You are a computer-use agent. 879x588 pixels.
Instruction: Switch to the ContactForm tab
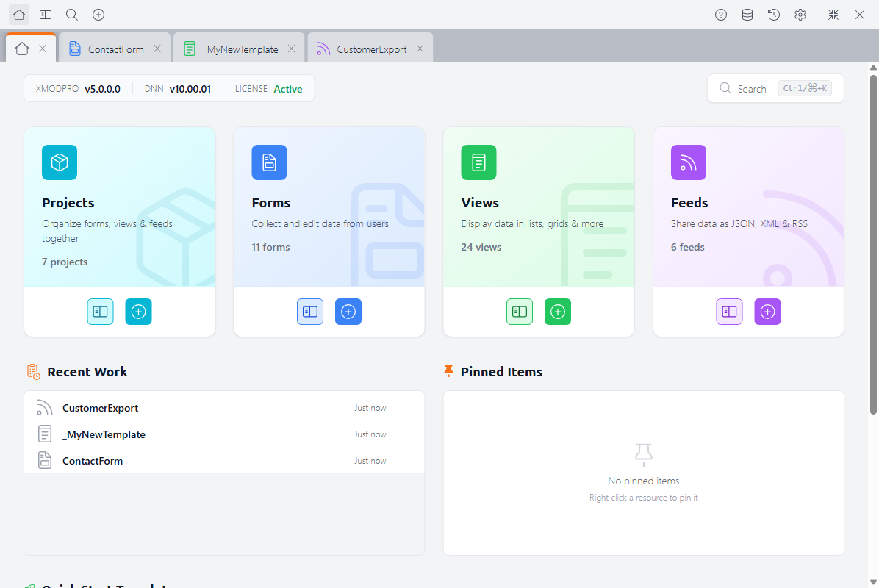pyautogui.click(x=115, y=49)
